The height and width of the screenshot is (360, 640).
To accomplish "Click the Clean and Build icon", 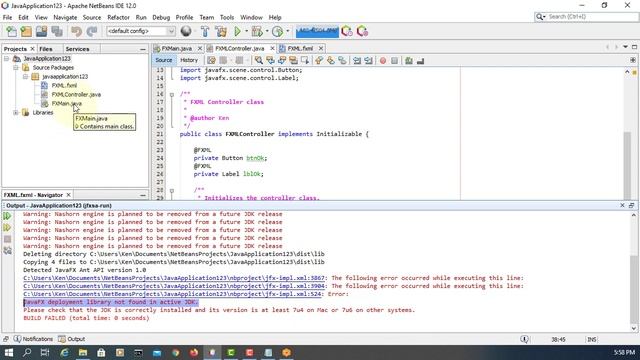I will tap(221, 31).
